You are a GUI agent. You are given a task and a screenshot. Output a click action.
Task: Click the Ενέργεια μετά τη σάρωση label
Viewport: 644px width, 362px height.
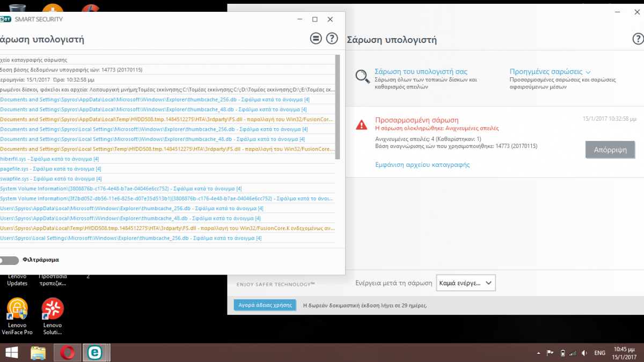[394, 283]
